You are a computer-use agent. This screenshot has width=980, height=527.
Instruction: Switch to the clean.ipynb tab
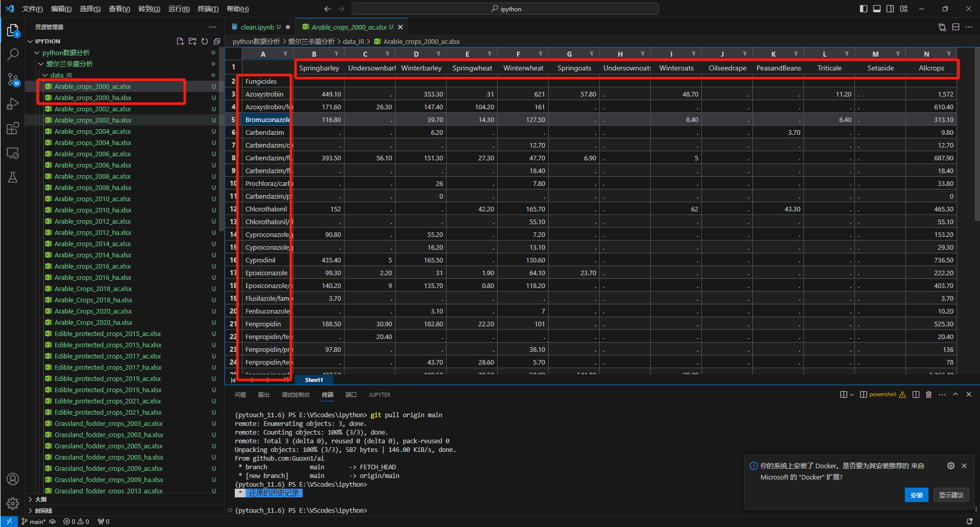[x=257, y=27]
